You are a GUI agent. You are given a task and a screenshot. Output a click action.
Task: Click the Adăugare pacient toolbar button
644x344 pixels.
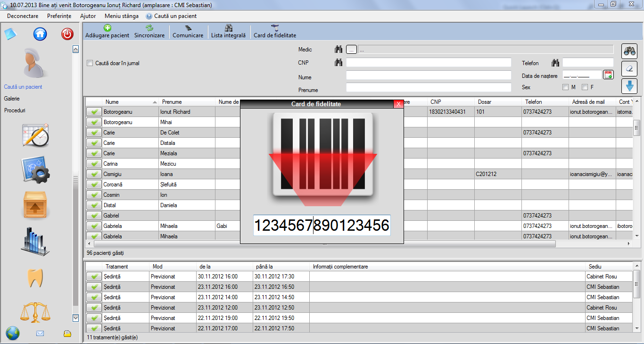pyautogui.click(x=107, y=32)
